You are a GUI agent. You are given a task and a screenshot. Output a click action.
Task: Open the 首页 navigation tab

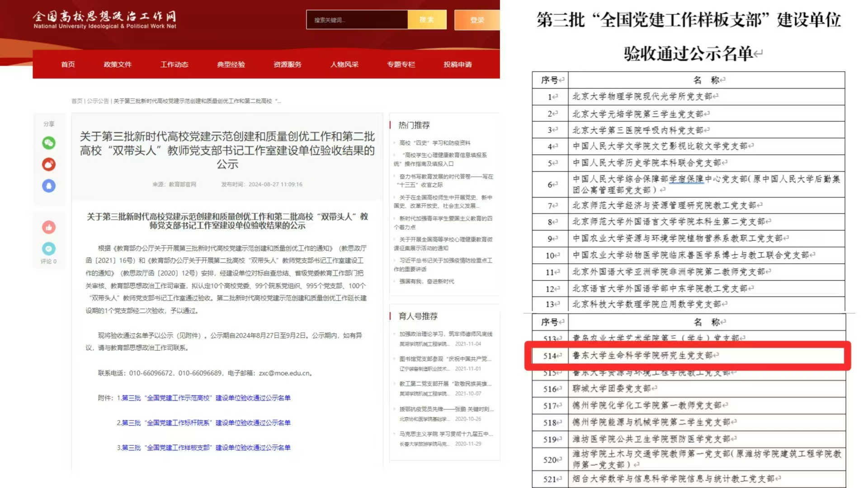(x=68, y=64)
